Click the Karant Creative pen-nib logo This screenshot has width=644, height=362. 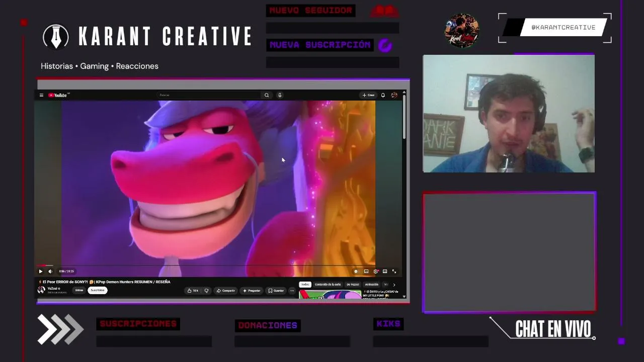tap(56, 36)
